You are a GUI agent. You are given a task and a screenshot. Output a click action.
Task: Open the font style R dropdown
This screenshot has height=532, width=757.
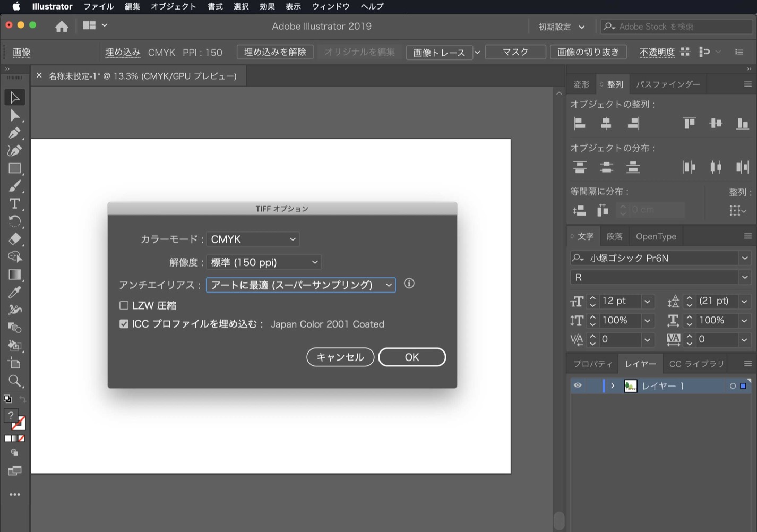pos(745,277)
